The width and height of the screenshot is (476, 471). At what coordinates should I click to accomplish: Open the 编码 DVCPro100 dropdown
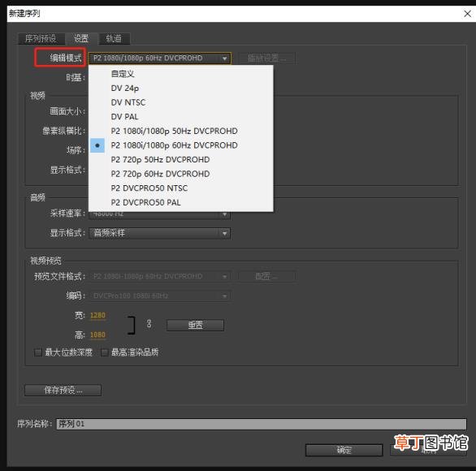pos(160,296)
